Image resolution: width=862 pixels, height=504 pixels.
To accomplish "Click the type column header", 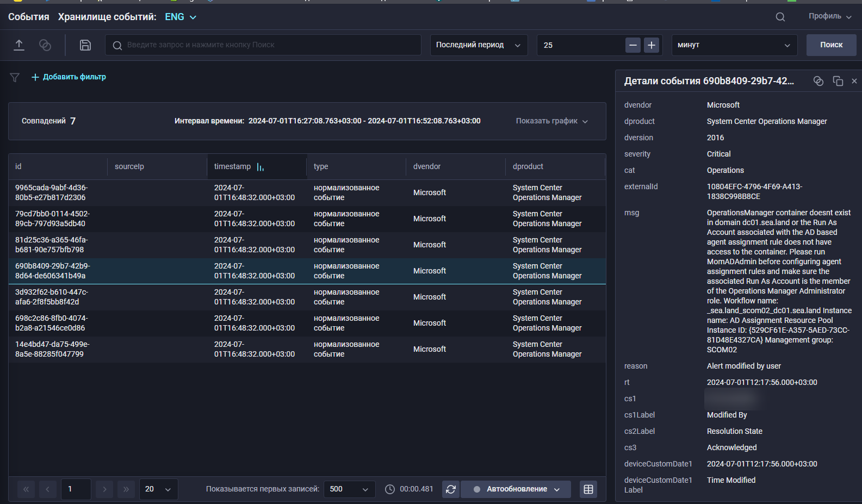I will pos(357,167).
